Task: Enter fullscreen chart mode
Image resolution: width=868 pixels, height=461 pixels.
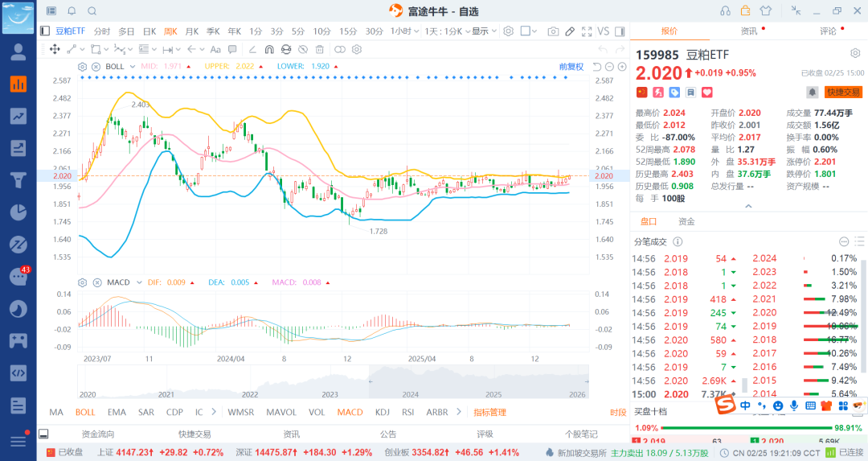Action: tap(587, 31)
